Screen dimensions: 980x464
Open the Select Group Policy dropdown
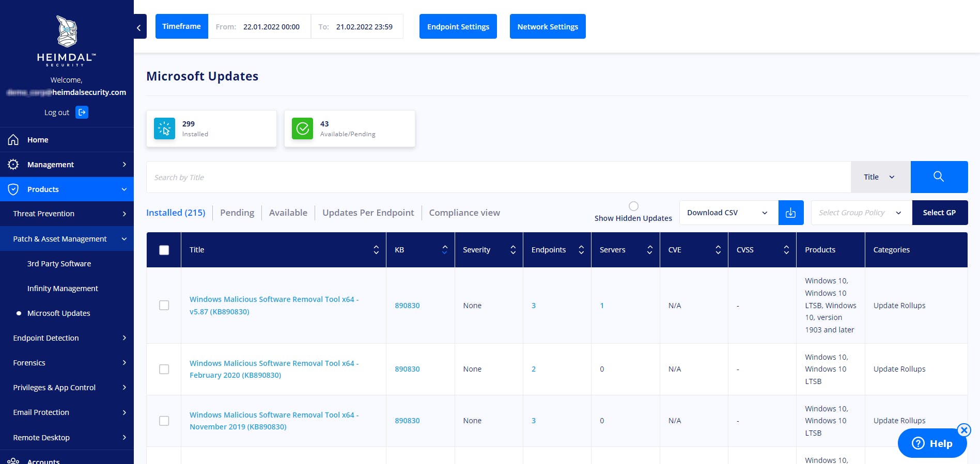coord(861,213)
